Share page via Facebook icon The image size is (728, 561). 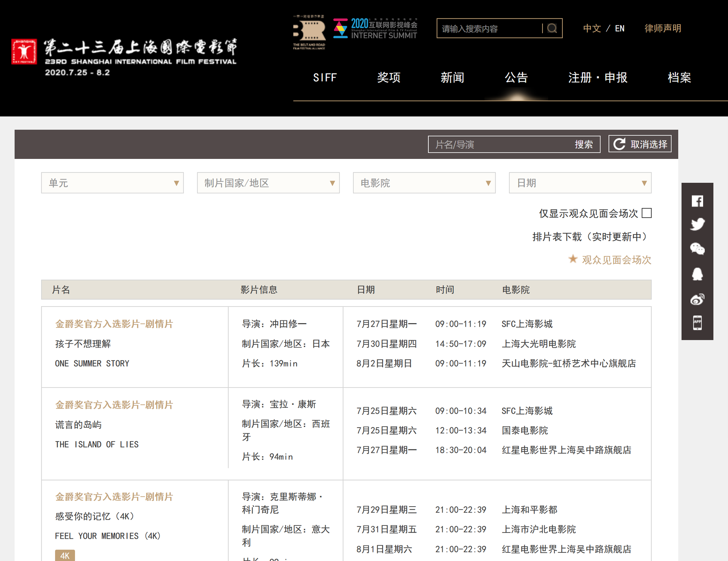(697, 201)
